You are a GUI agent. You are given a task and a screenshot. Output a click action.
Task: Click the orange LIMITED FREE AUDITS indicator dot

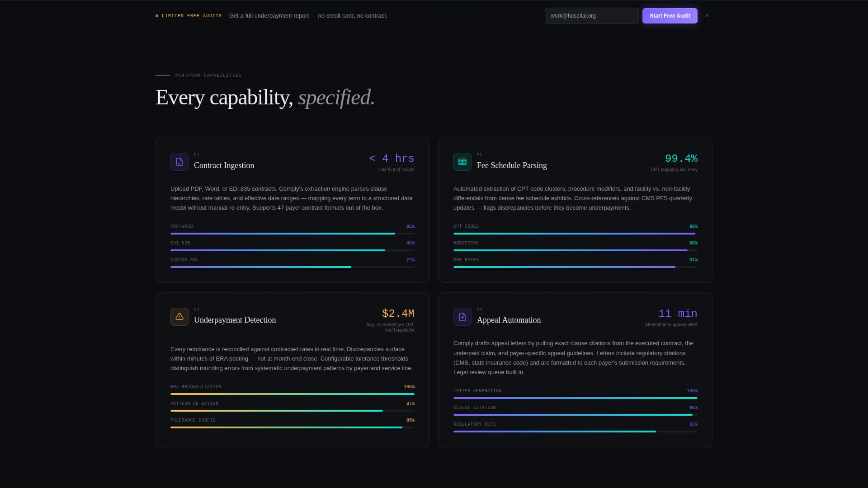pos(157,15)
